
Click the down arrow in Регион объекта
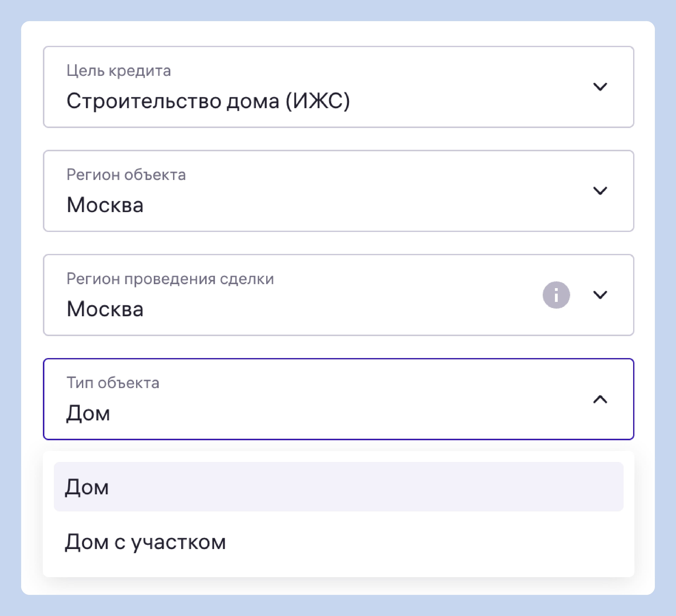point(600,191)
